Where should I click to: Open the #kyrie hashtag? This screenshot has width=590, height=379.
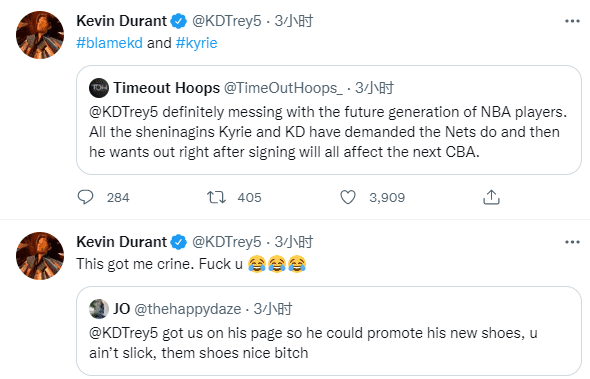[x=196, y=43]
